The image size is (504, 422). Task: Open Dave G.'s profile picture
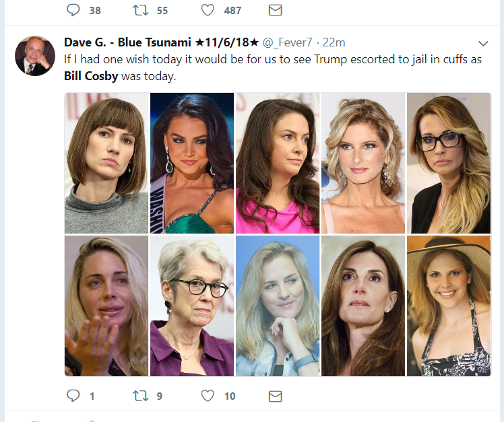[35, 56]
